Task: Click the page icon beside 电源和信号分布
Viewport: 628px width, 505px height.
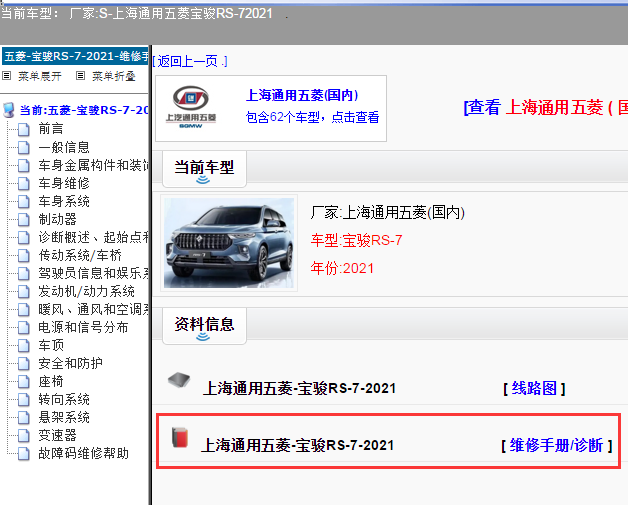Action: point(24,328)
